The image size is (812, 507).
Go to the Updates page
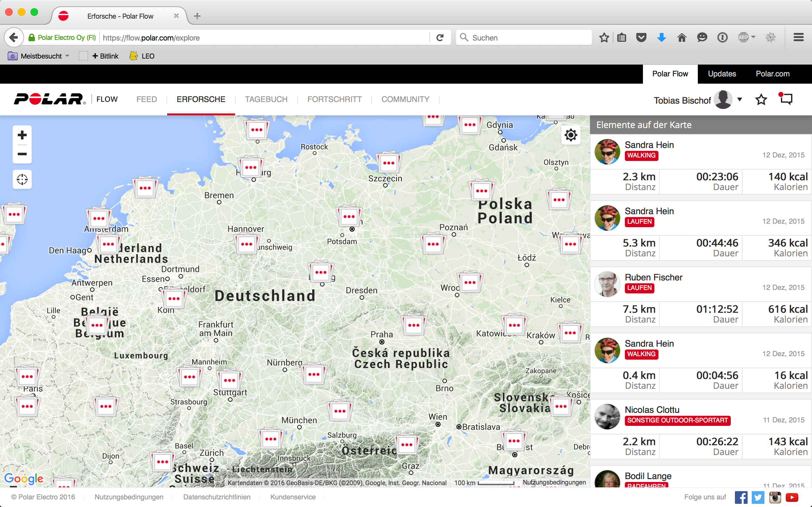[722, 74]
